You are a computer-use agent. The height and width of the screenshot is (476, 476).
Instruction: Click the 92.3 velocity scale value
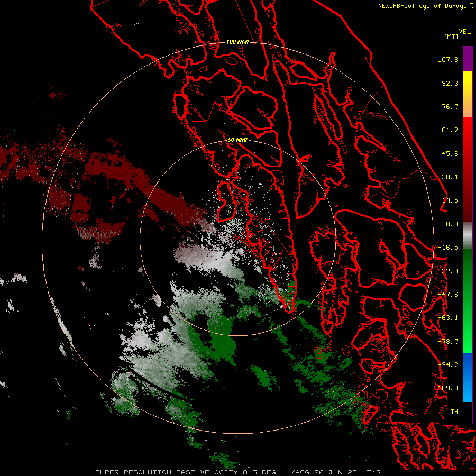450,83
